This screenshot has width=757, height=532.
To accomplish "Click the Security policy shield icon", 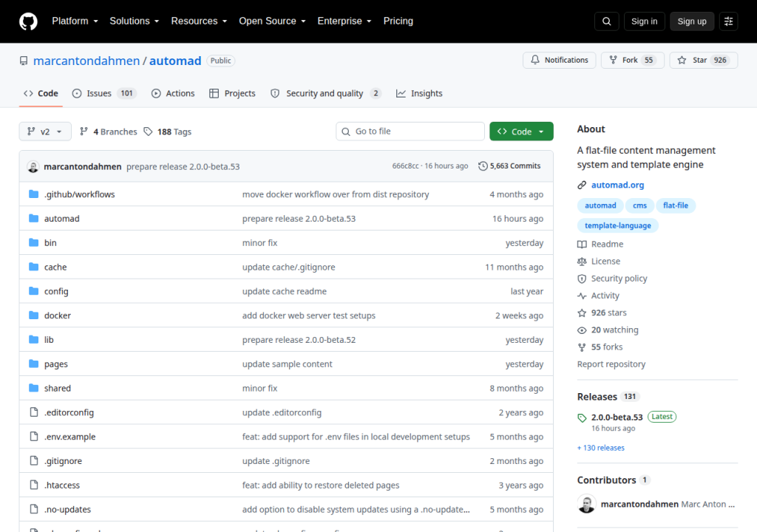I will (582, 279).
